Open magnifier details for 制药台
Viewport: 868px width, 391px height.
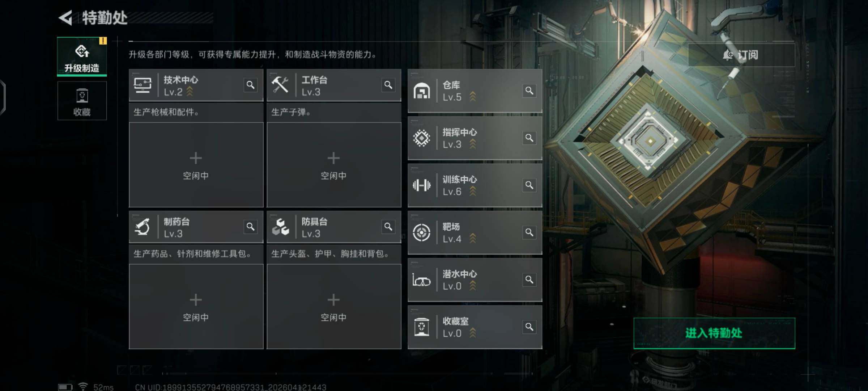pyautogui.click(x=250, y=227)
